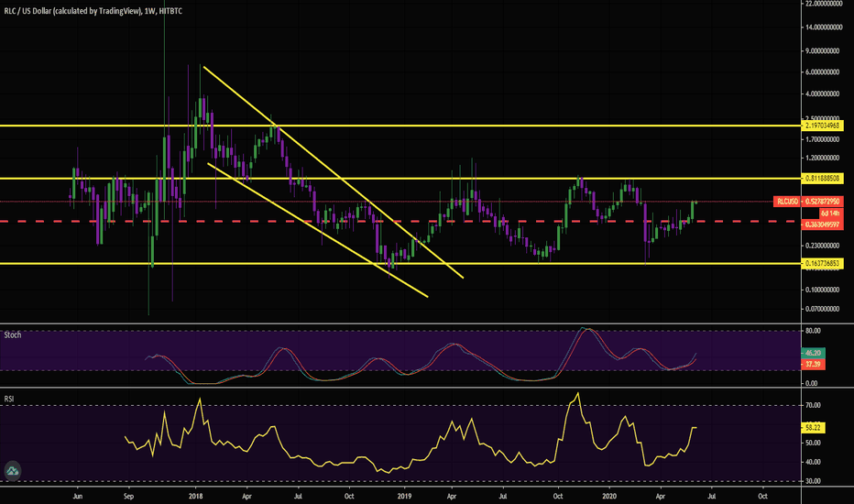Select the upper descending yellow trendline
Screen dimensions: 854x504
[x=334, y=172]
